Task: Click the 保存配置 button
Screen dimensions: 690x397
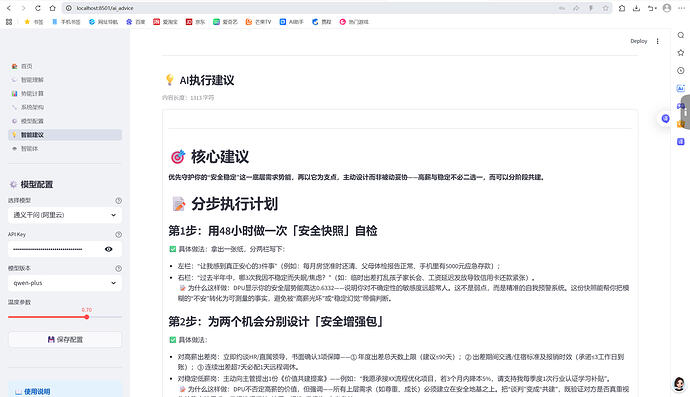Action: coord(65,339)
